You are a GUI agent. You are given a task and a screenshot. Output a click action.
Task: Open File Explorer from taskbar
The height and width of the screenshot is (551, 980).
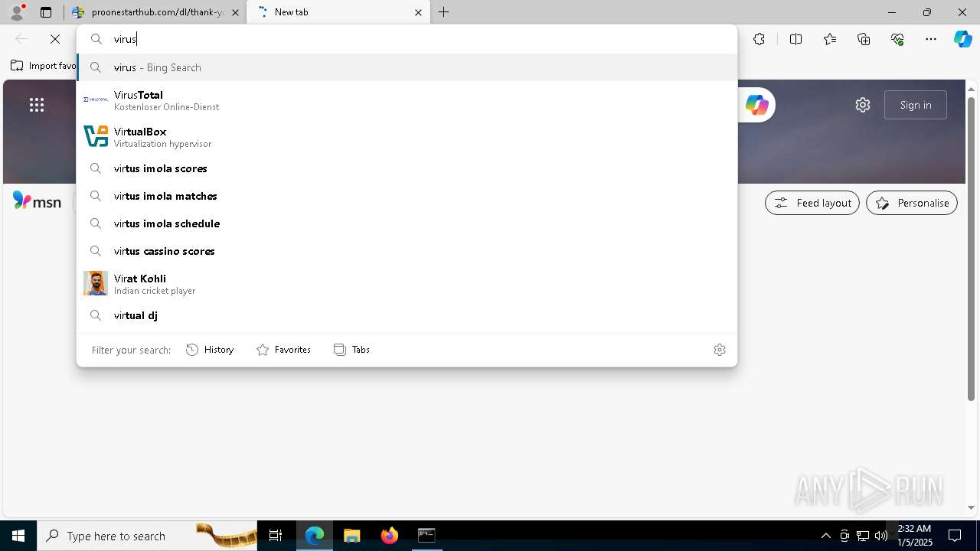tap(352, 536)
